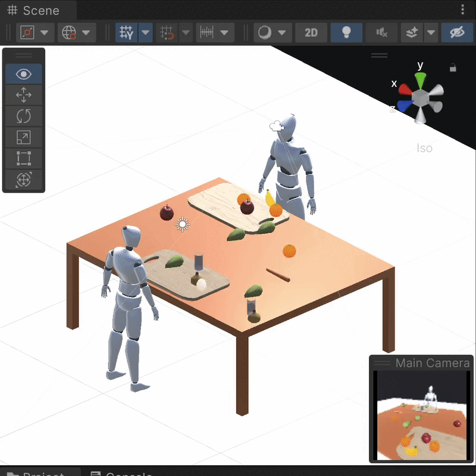Toggle scene lighting lightbulb button
The image size is (476, 476).
346,32
